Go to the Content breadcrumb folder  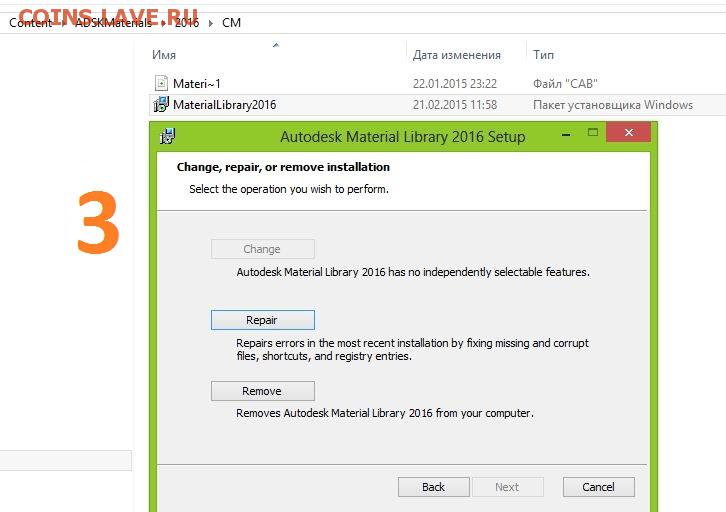[x=31, y=23]
